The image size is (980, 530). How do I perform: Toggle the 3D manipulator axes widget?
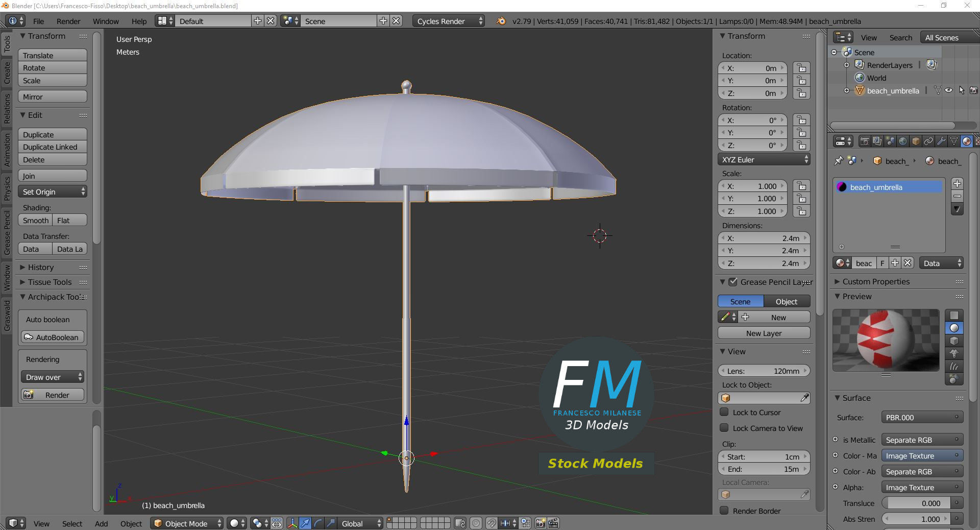tap(292, 523)
